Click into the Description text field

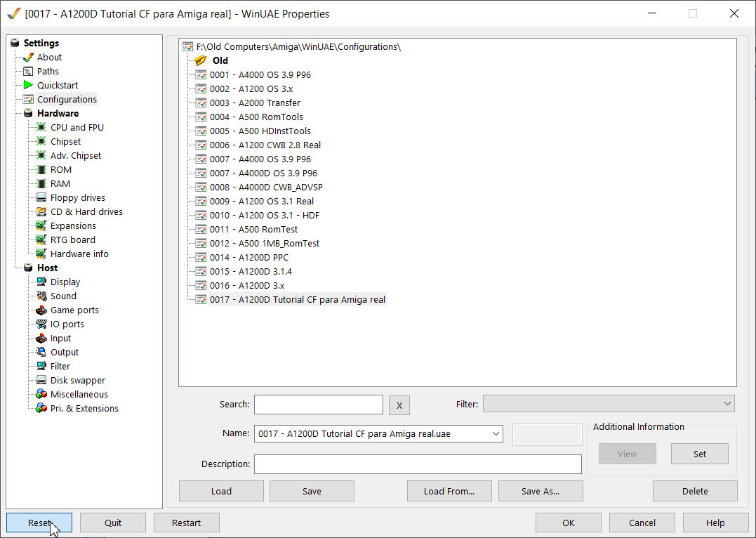[418, 464]
